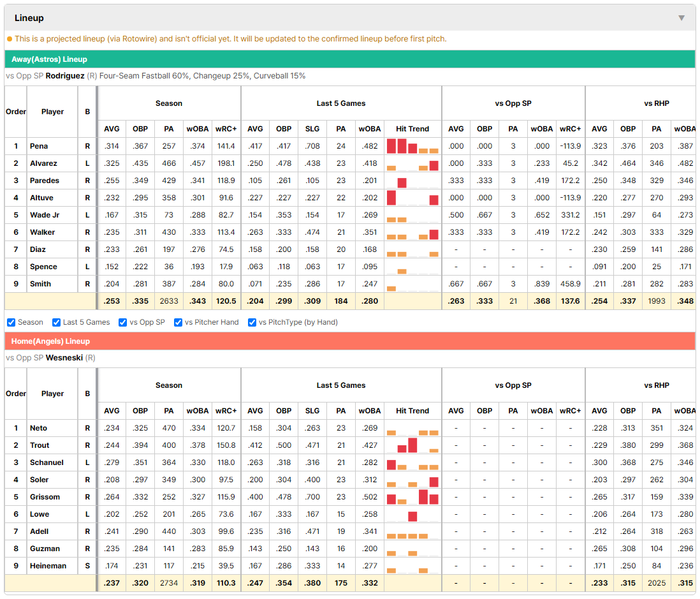Uncheck the Last 5 Games checkbox
The height and width of the screenshot is (599, 700).
[56, 323]
